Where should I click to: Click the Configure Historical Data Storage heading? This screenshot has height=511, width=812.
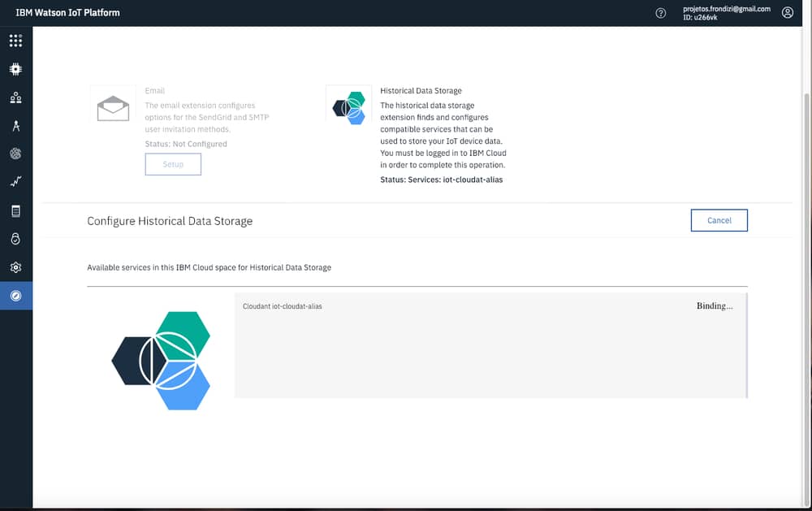170,221
